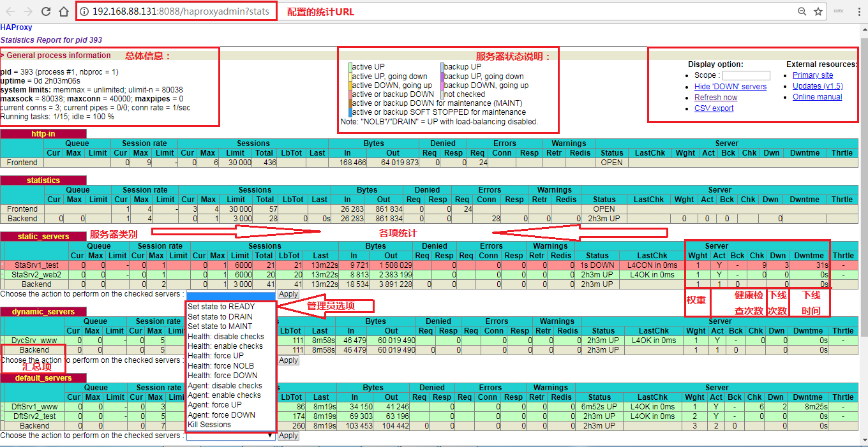Open the Updates (v1.5) link

point(818,86)
